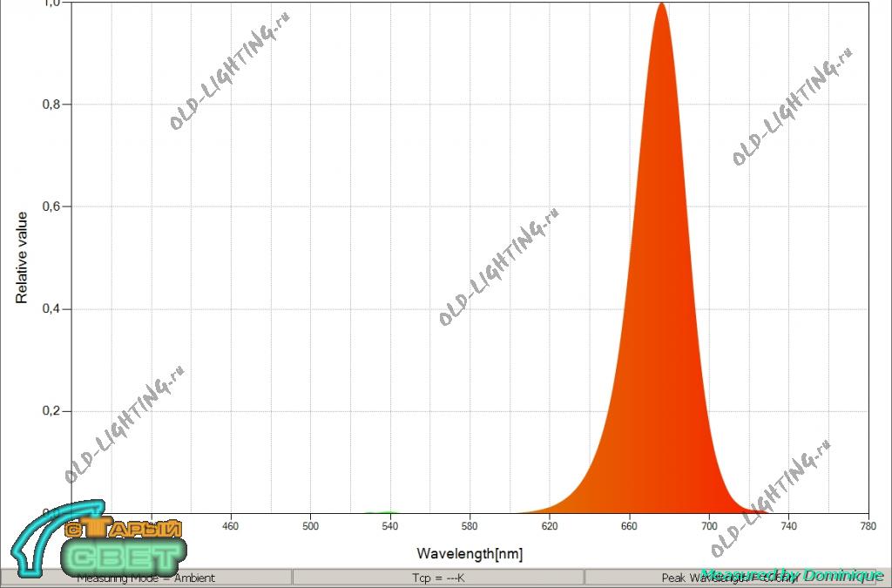The image size is (892, 588).
Task: Click the 'Wavelength[nm]' axis title
Action: [x=470, y=553]
